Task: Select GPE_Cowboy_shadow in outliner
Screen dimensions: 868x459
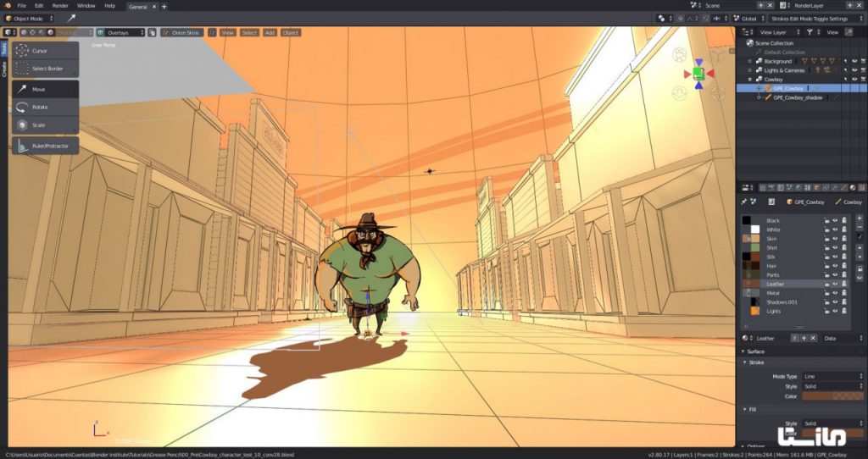Action: pyautogui.click(x=798, y=97)
